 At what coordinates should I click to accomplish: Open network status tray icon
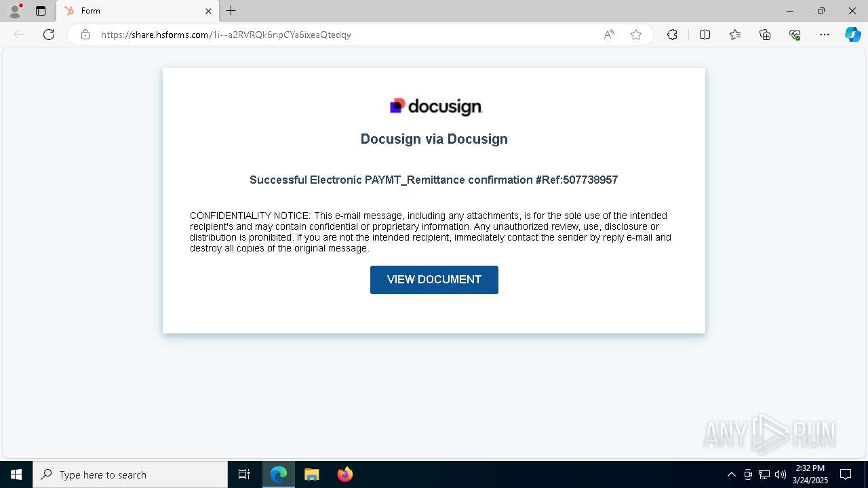coord(764,474)
